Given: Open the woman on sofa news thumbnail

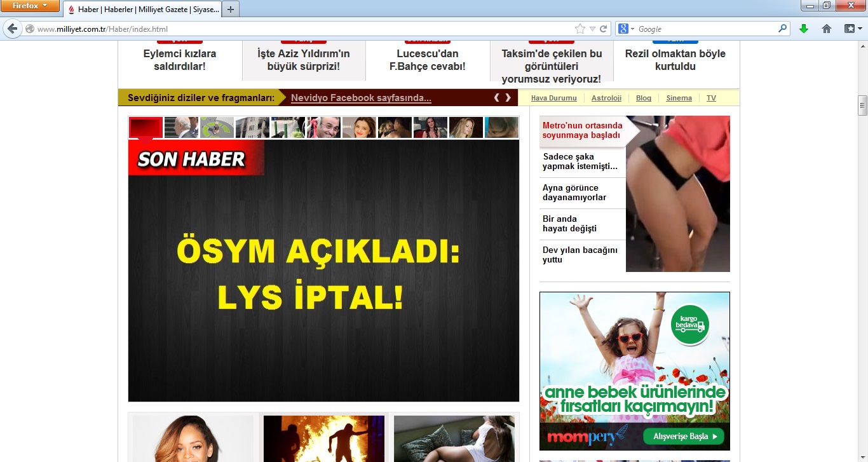Looking at the screenshot, I should point(454,438).
